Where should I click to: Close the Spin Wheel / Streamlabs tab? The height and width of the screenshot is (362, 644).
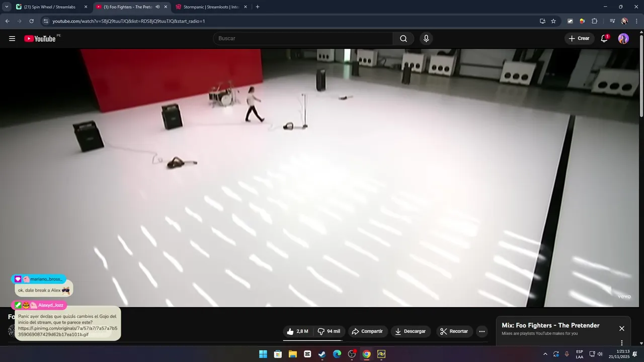[86, 7]
